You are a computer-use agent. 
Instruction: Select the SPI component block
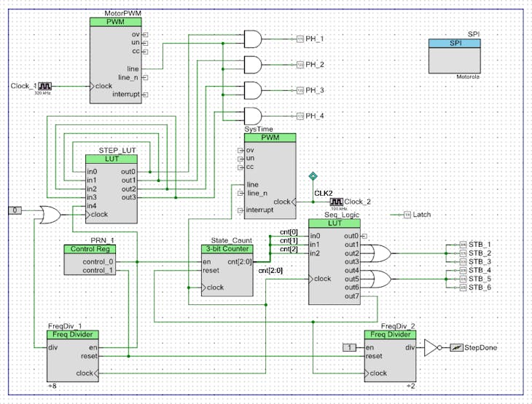click(454, 56)
